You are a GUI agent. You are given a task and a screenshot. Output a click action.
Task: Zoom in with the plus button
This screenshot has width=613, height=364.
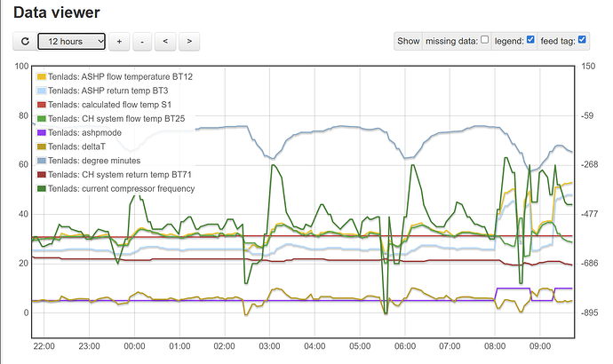[x=119, y=41]
